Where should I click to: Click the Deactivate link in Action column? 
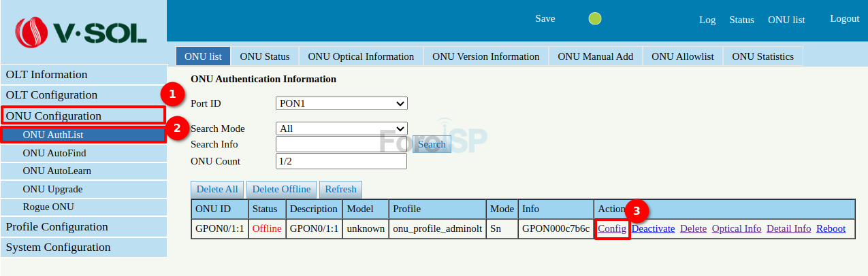click(653, 228)
